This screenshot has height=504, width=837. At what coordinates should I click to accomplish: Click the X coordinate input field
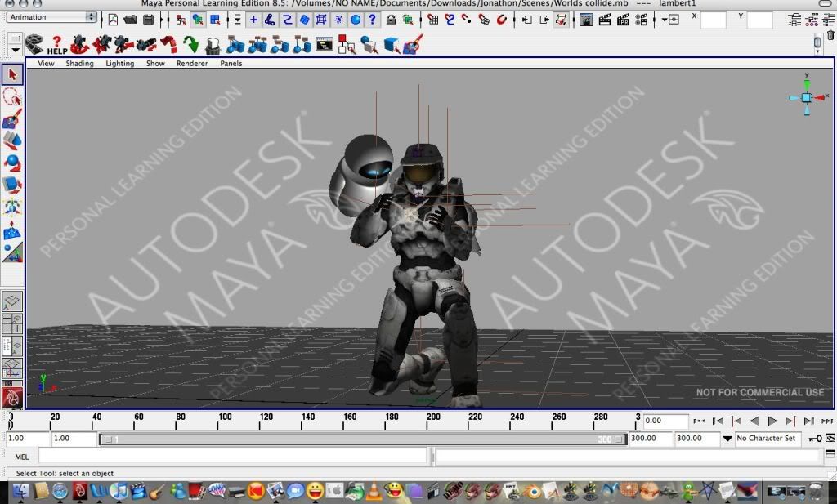point(713,20)
